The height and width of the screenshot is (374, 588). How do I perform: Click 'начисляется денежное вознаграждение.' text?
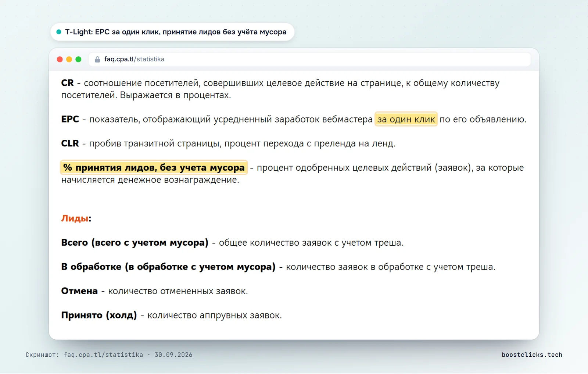pyautogui.click(x=150, y=180)
